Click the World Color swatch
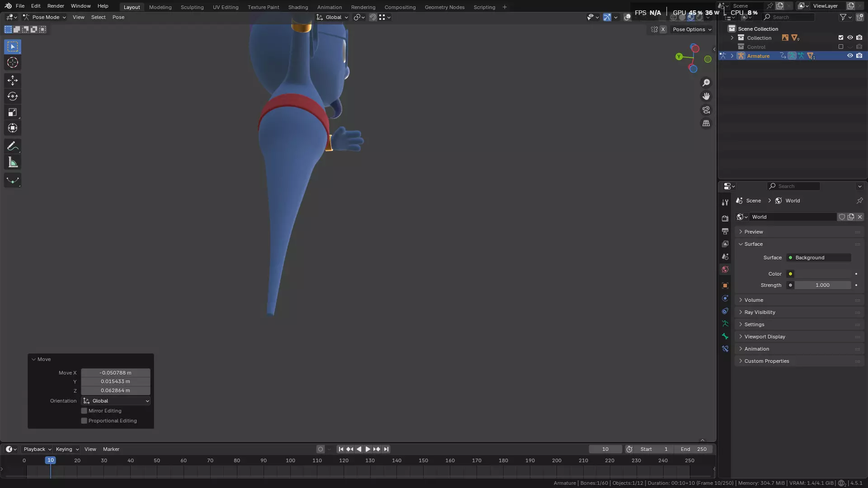The height and width of the screenshot is (488, 868). click(x=822, y=274)
